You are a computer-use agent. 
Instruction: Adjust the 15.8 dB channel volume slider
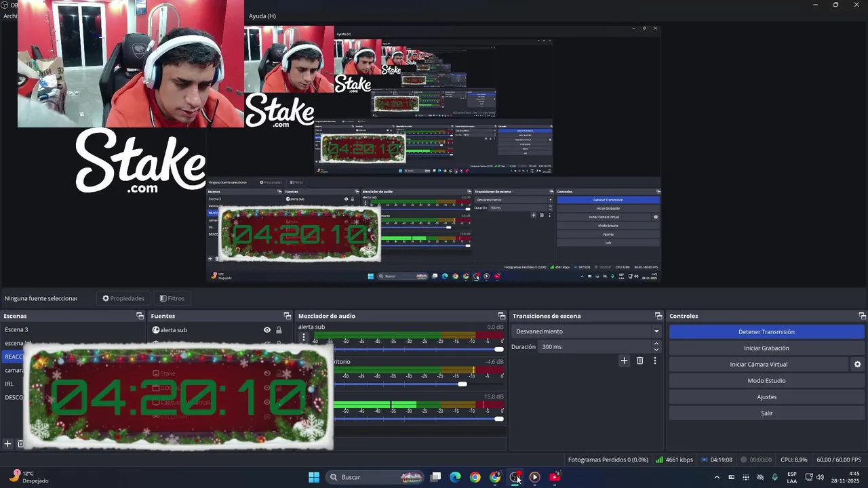(499, 419)
